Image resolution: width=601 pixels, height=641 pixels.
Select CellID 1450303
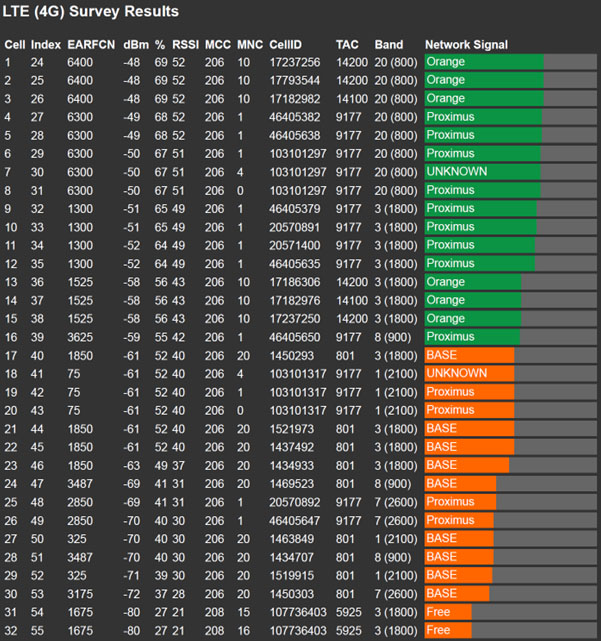coord(292,594)
